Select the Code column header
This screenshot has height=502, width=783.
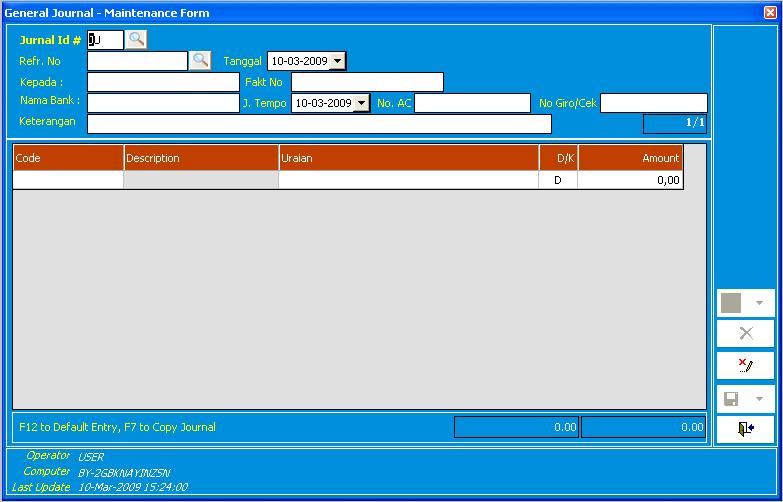pos(68,158)
